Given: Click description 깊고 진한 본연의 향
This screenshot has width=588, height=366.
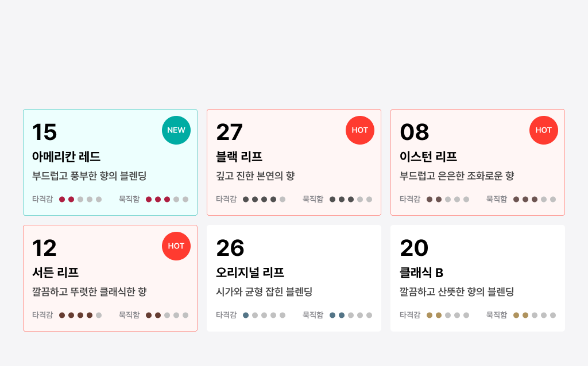Looking at the screenshot, I should pos(256,176).
